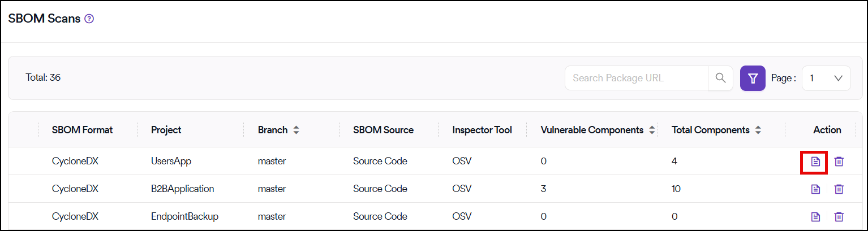Screen dimensions: 868x231
Task: Click in the Search Package URL field
Action: point(636,78)
